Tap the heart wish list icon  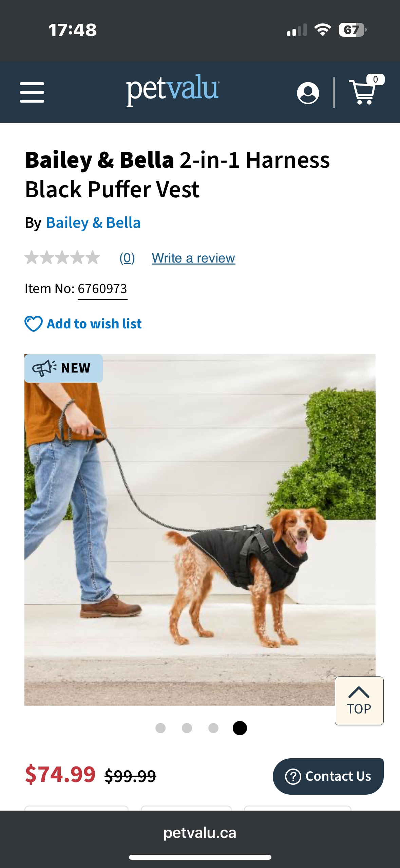click(33, 324)
